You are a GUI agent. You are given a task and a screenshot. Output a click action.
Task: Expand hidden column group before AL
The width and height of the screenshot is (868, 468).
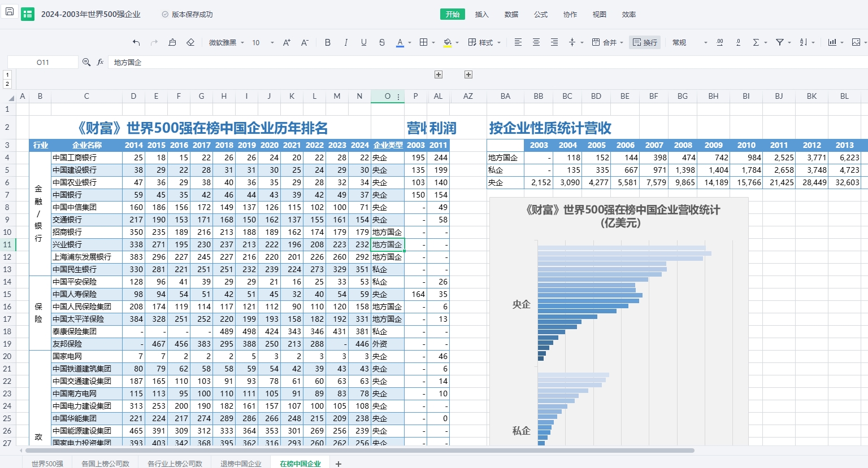click(x=439, y=75)
